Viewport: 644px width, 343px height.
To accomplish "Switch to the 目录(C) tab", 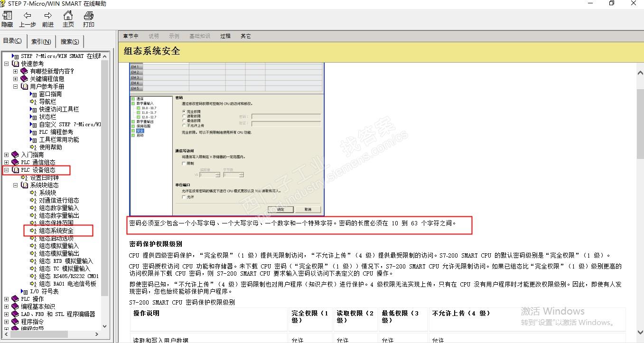I will pyautogui.click(x=13, y=41).
